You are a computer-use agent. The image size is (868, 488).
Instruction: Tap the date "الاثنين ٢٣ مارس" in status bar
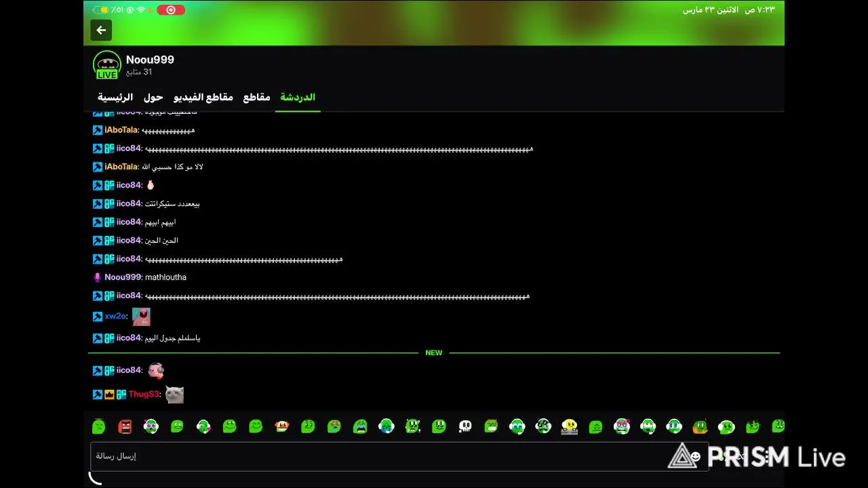pyautogui.click(x=711, y=10)
